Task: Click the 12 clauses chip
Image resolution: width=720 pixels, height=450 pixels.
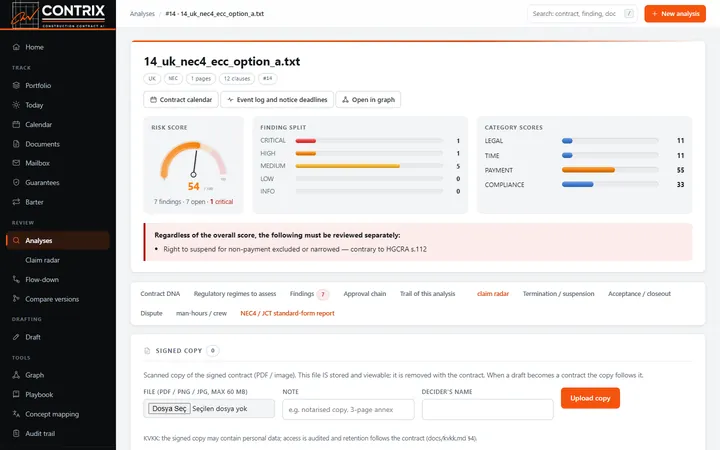Action: pyautogui.click(x=237, y=79)
